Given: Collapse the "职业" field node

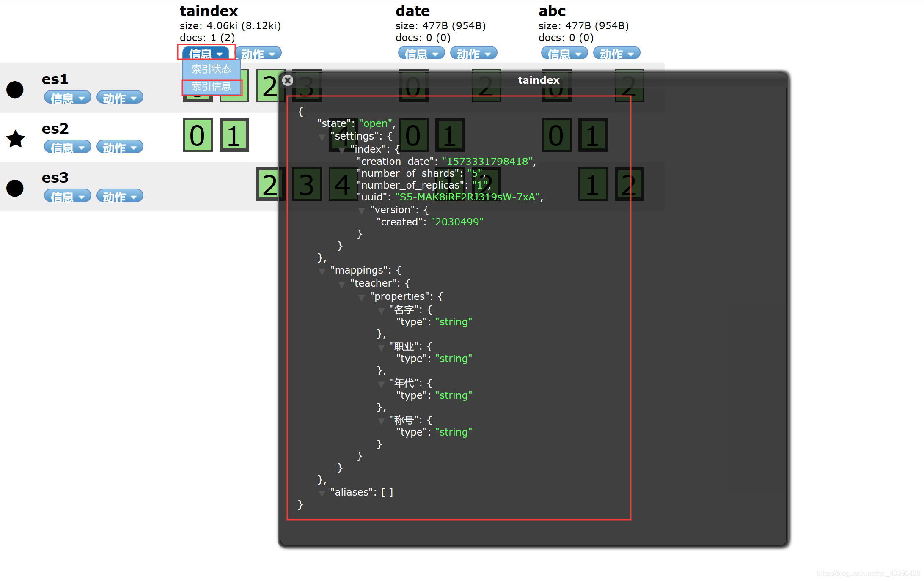Looking at the screenshot, I should (x=381, y=348).
